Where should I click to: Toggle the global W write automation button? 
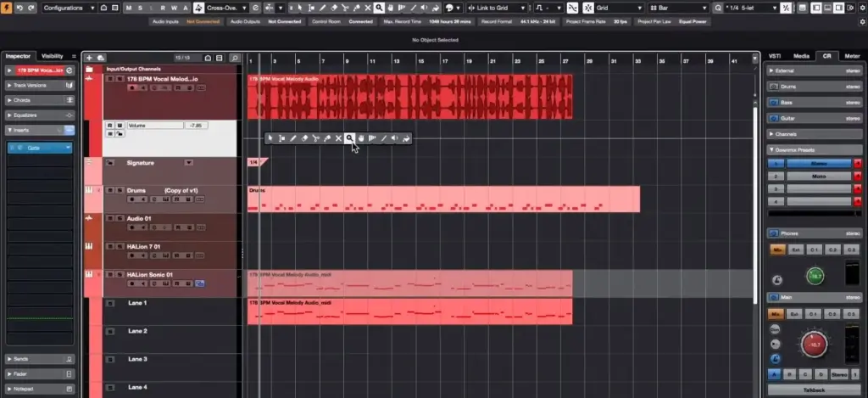tap(174, 8)
